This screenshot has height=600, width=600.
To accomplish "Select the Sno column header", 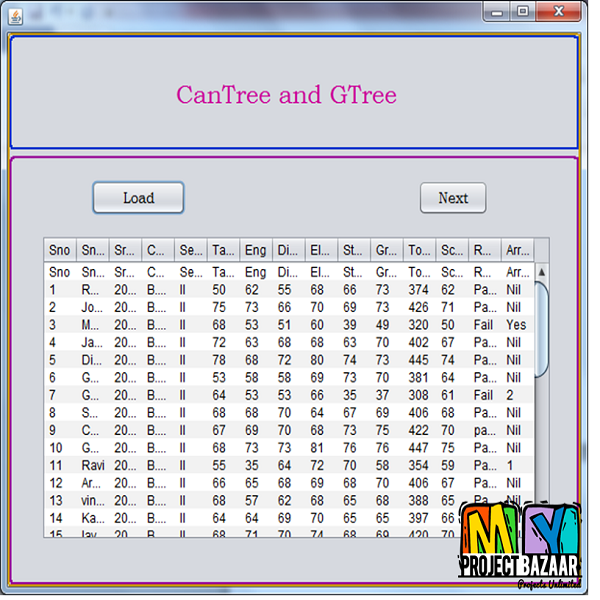I will point(60,250).
